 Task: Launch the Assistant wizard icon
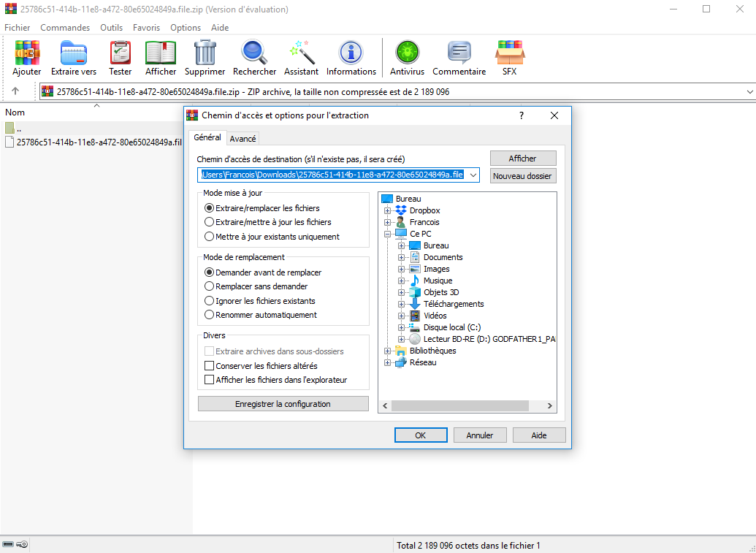[301, 53]
